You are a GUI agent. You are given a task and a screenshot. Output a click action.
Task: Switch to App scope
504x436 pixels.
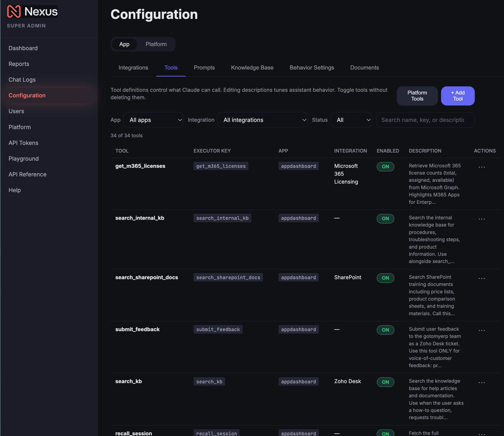pyautogui.click(x=124, y=44)
